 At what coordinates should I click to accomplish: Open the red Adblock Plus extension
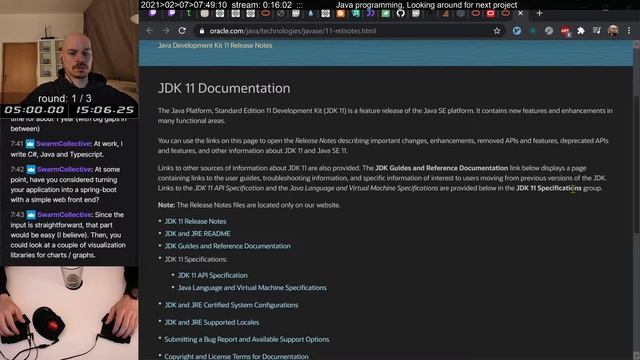click(x=565, y=31)
